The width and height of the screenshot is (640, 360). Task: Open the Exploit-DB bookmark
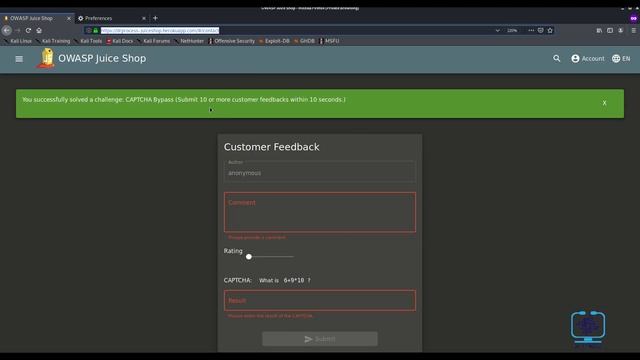(x=274, y=41)
